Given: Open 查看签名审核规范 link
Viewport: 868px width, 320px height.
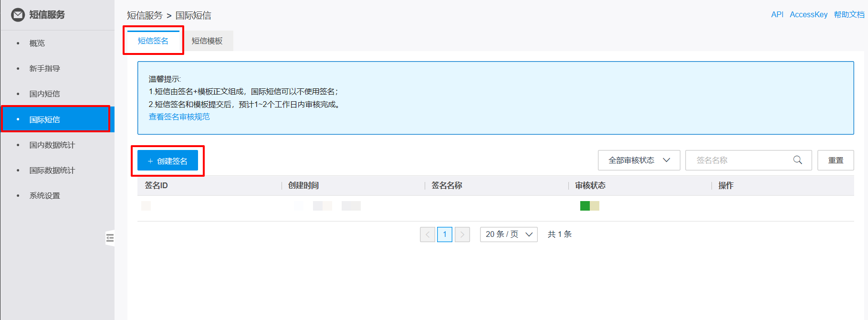Looking at the screenshot, I should click(179, 117).
